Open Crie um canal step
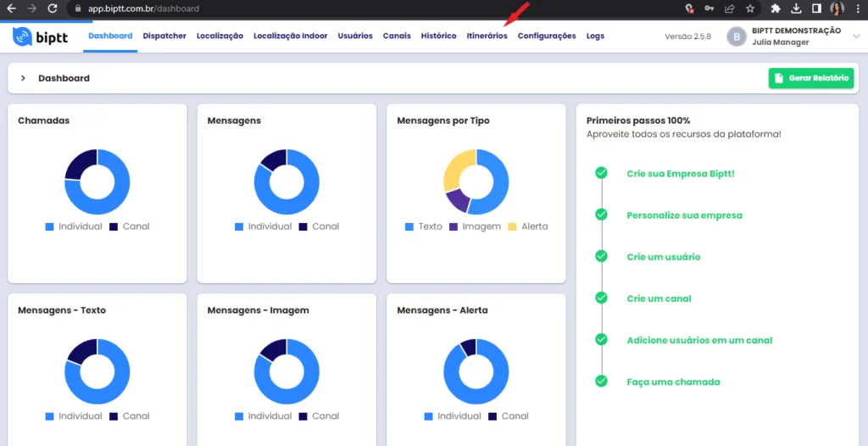Viewport: 868px width, 446px height. (659, 298)
